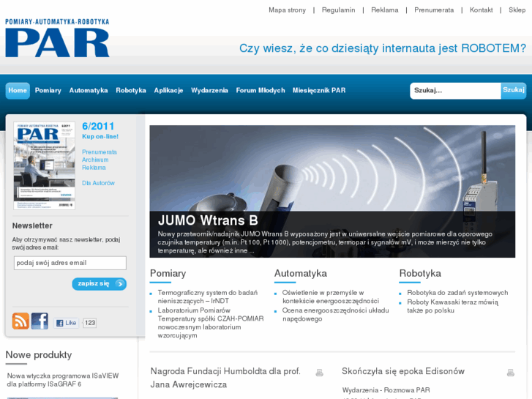This screenshot has width=532, height=399.
Task: Open Roboty Kawasaki po polsku article
Action: tap(453, 306)
